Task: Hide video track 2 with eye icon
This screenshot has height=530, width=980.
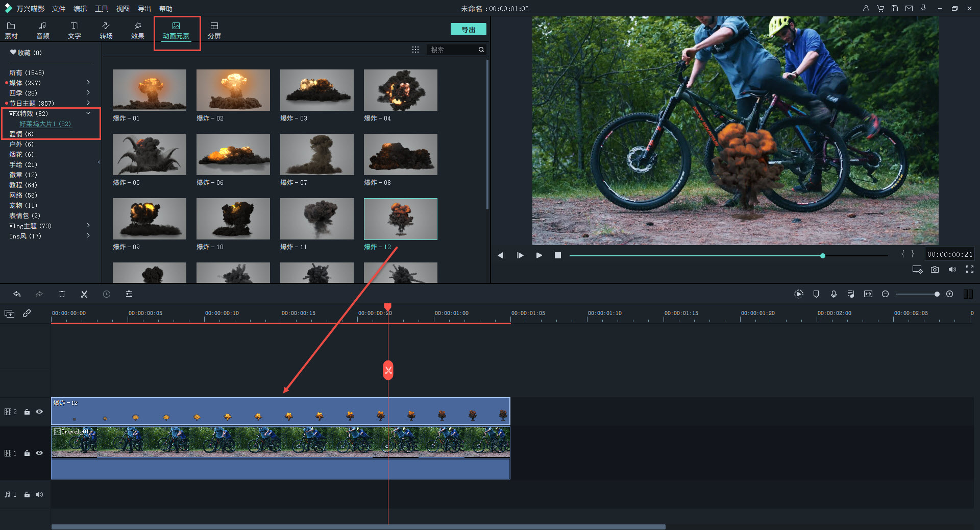Action: click(39, 412)
